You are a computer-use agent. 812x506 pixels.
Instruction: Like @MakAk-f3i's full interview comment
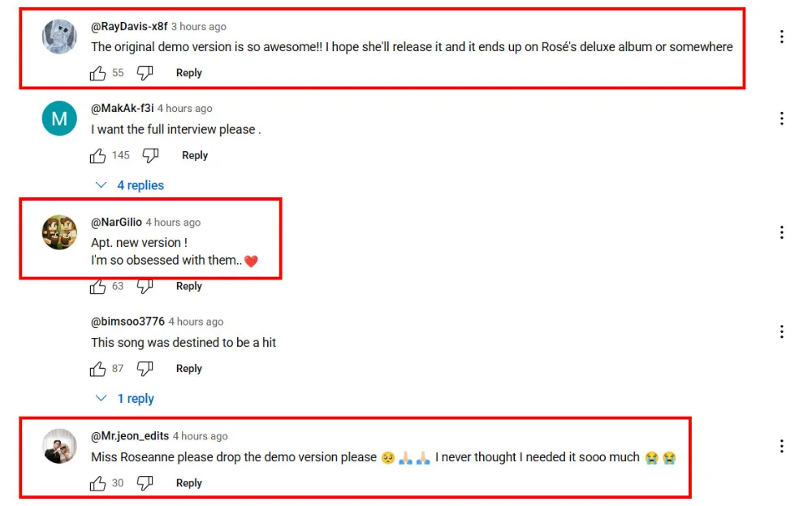coord(98,155)
